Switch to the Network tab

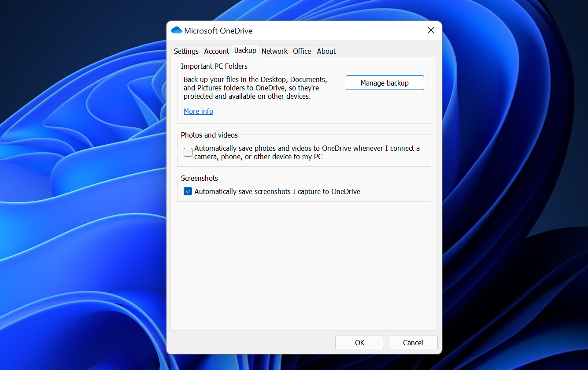274,51
